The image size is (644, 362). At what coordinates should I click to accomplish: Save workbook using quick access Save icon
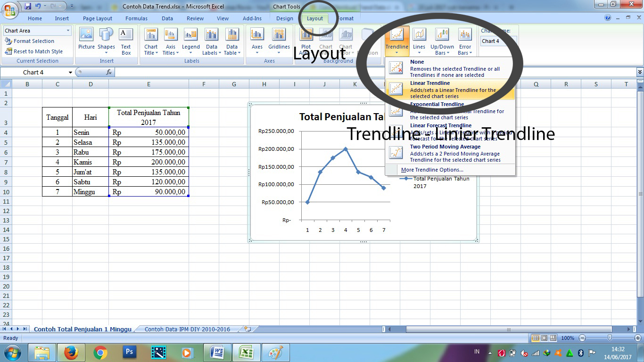pos(28,6)
